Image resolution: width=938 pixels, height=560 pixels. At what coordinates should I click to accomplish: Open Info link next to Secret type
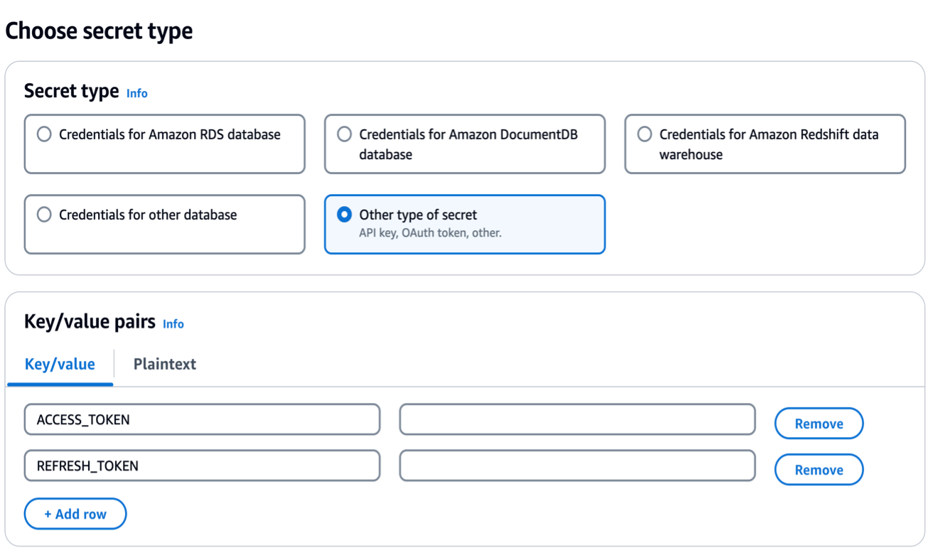(x=136, y=93)
